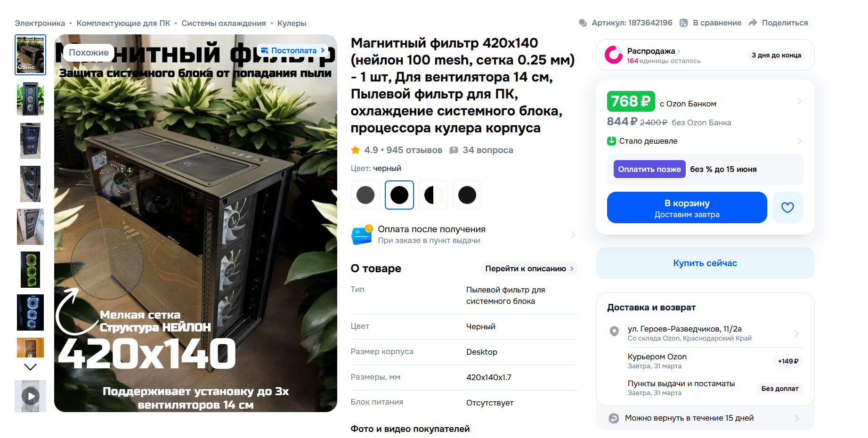Click the star rating icon
This screenshot has width=868, height=438.
[355, 150]
